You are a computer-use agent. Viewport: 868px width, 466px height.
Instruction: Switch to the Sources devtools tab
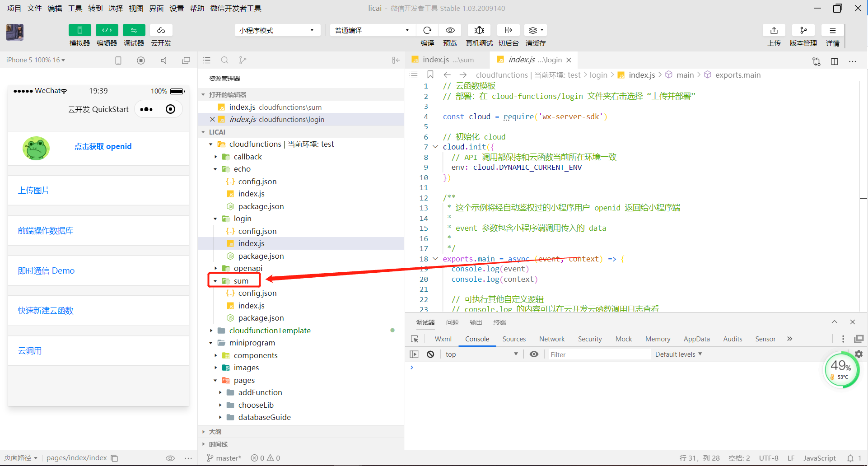[x=514, y=339]
